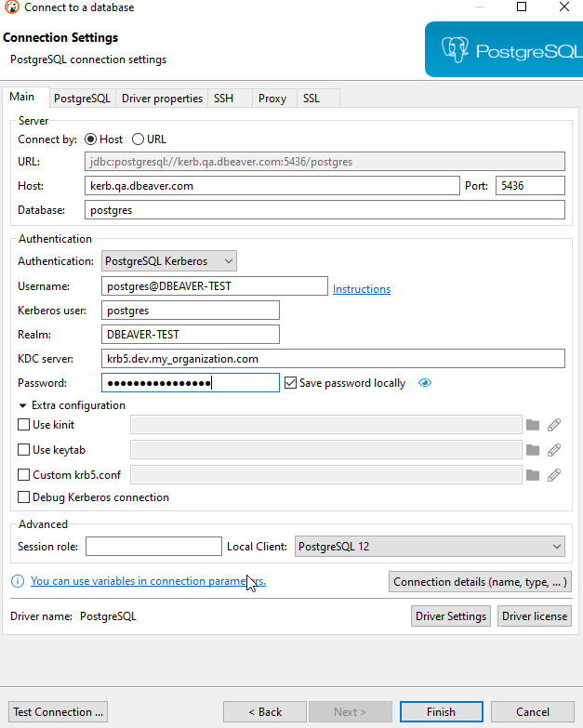Click the Finish button
Viewport: 583px width, 728px height.
(442, 712)
